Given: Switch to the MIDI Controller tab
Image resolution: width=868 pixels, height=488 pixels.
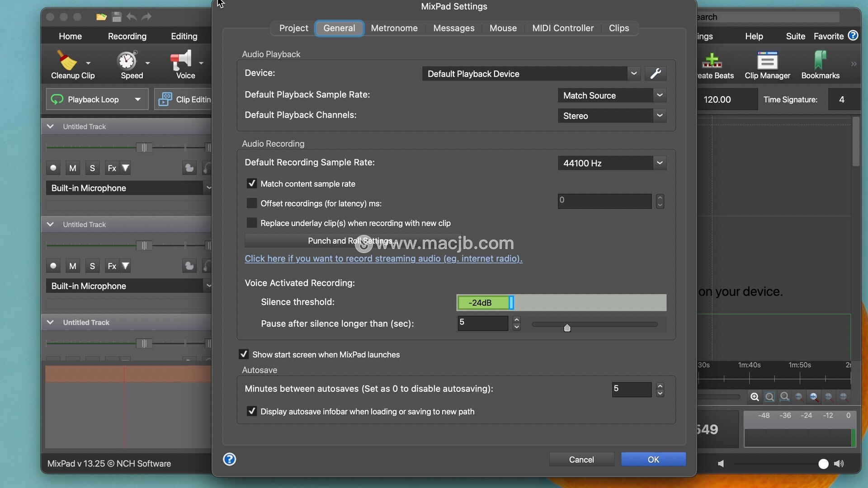Looking at the screenshot, I should click(x=562, y=28).
